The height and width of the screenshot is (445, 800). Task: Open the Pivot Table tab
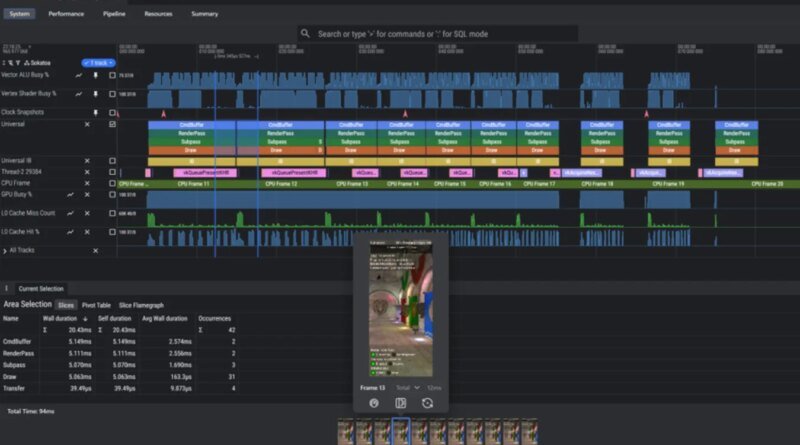(x=96, y=305)
